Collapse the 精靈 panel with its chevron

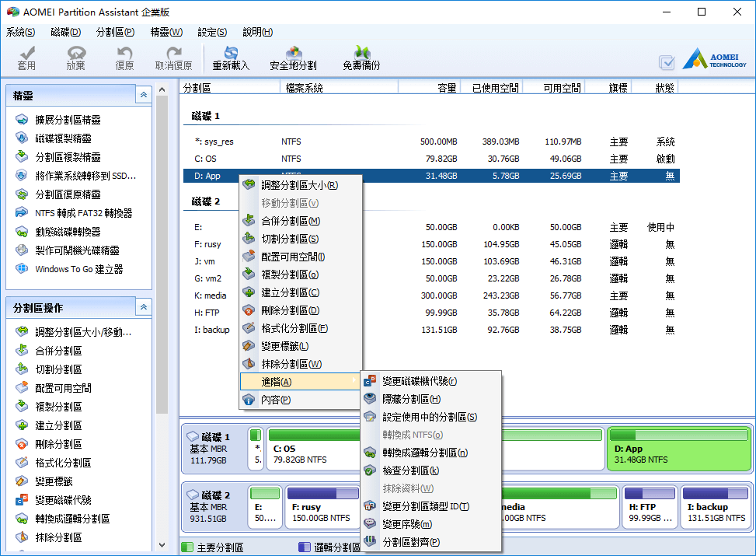pyautogui.click(x=144, y=95)
